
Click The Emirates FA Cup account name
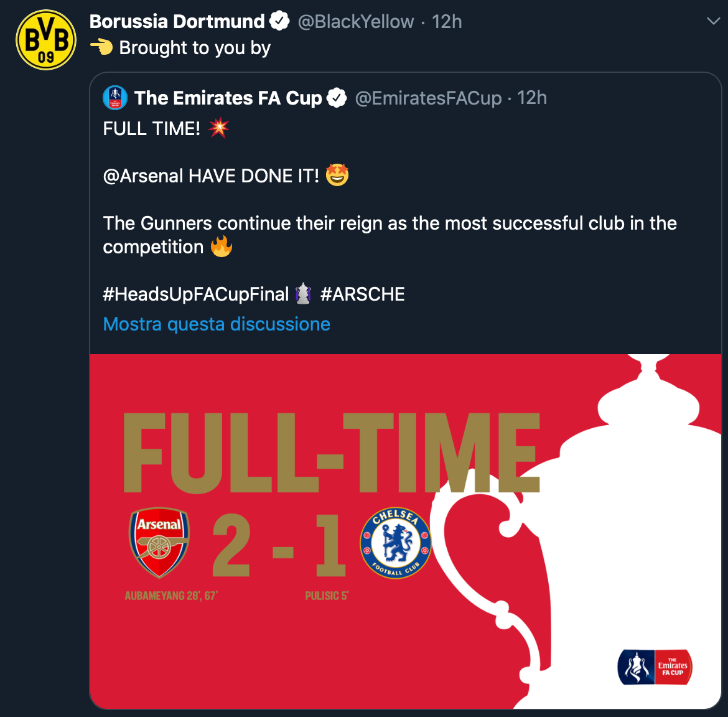pos(228,98)
